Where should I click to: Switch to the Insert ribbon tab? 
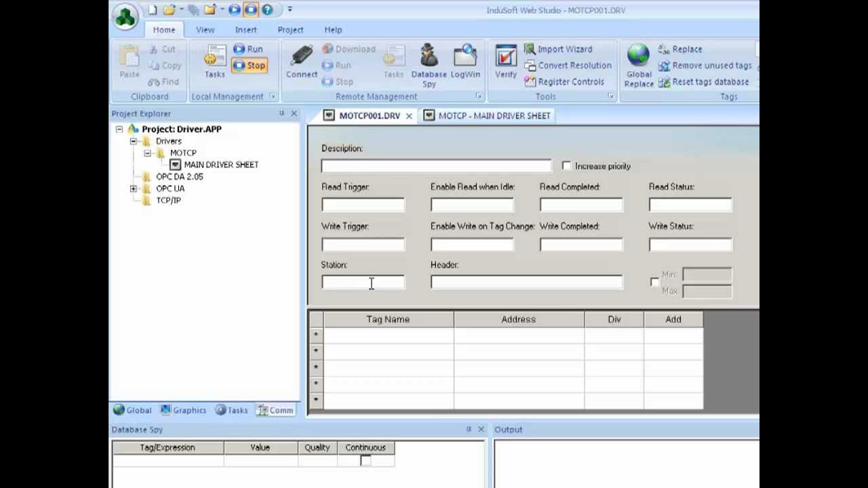point(246,30)
